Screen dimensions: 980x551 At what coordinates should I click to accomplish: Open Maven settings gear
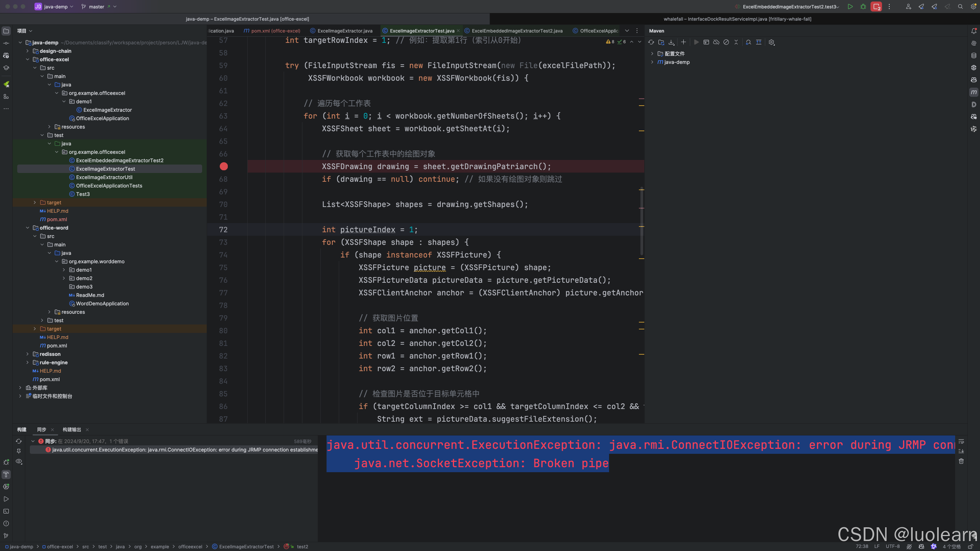772,42
